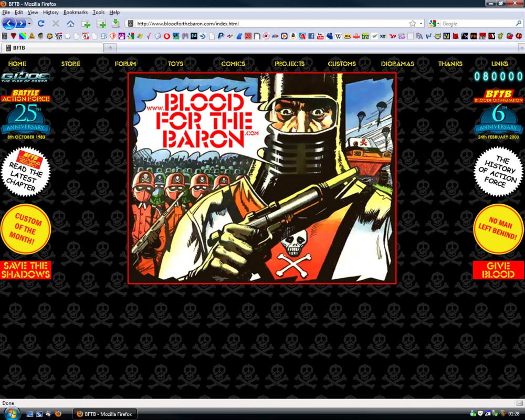Click Read The Latest Chapter badge

[25, 172]
